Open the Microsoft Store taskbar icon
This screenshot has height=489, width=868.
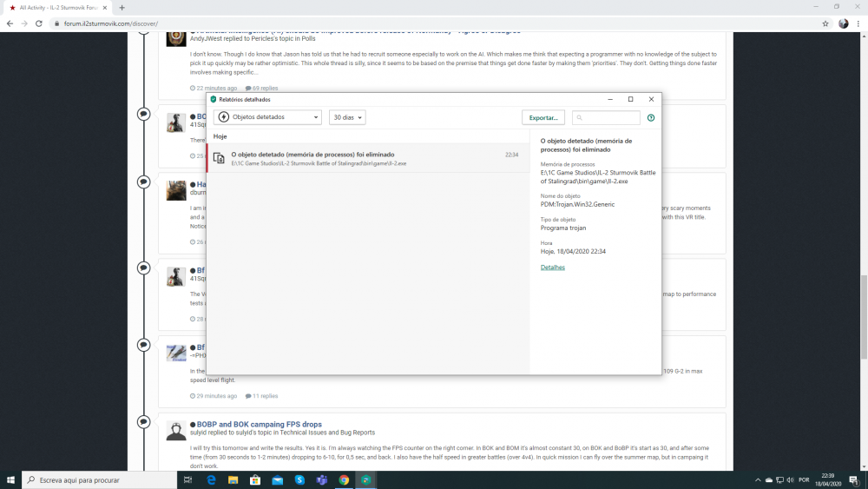[x=255, y=480]
